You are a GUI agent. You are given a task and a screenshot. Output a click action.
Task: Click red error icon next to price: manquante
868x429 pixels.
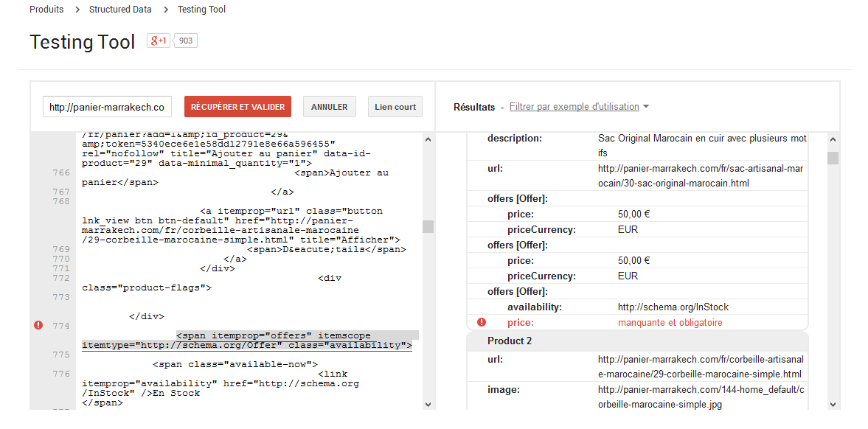coord(482,322)
